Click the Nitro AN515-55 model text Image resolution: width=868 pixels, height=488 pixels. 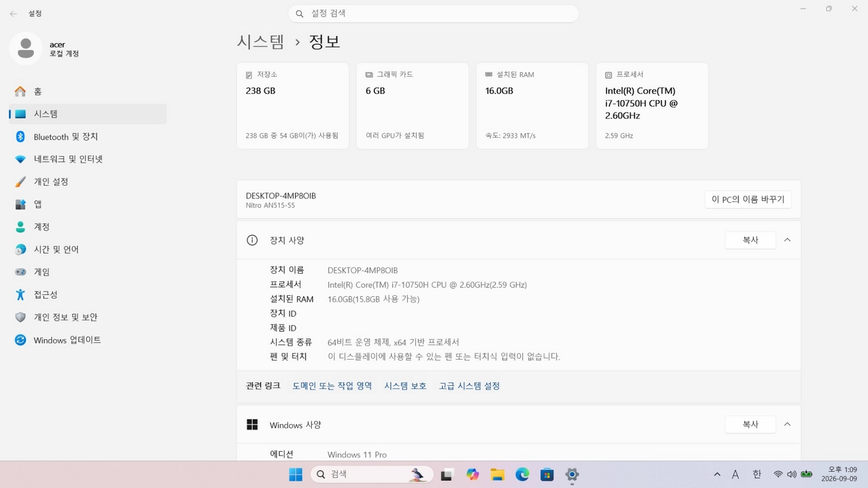[x=270, y=206]
